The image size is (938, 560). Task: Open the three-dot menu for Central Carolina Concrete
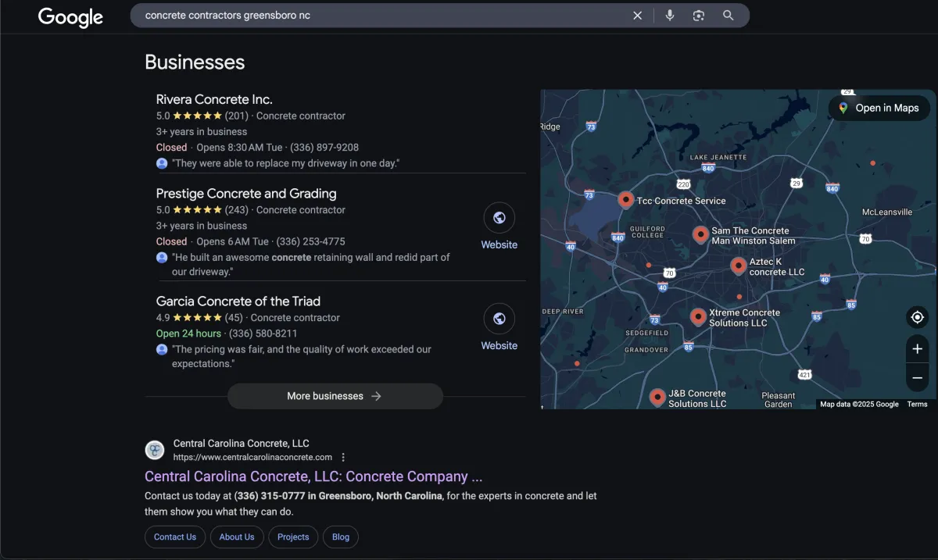(x=343, y=458)
